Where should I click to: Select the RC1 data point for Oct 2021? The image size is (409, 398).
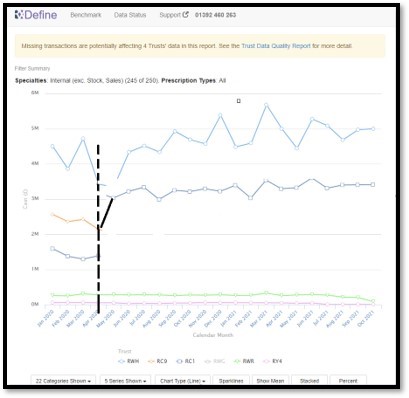(x=373, y=184)
